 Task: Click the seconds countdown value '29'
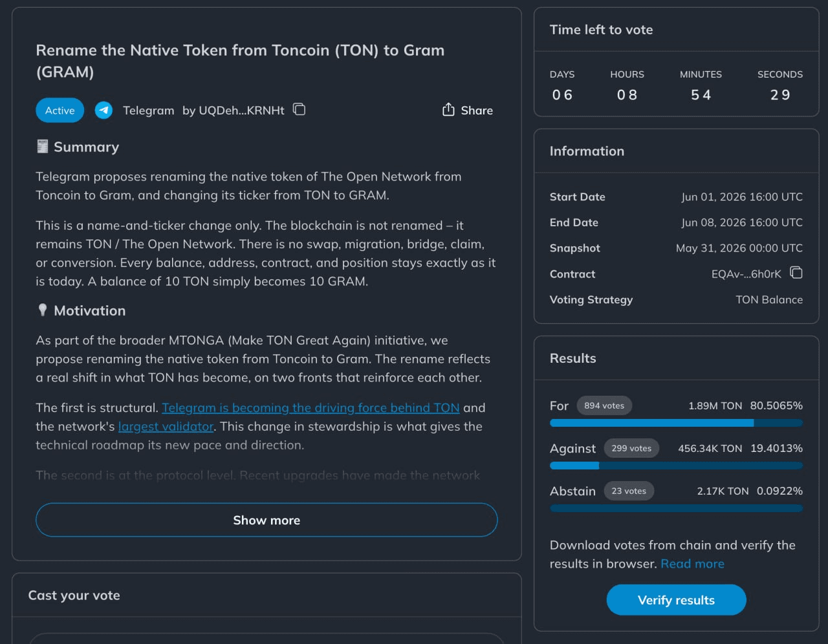point(780,95)
